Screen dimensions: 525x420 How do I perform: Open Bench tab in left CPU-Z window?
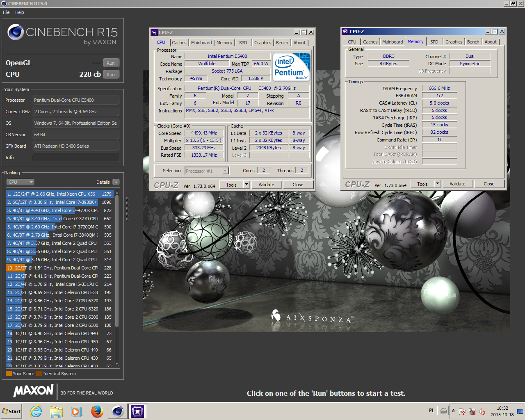tap(282, 43)
